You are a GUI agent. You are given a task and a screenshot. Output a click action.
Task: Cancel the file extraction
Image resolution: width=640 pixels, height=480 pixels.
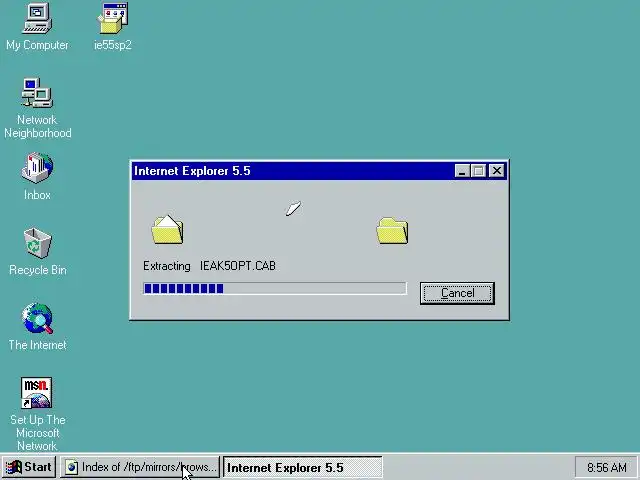457,293
